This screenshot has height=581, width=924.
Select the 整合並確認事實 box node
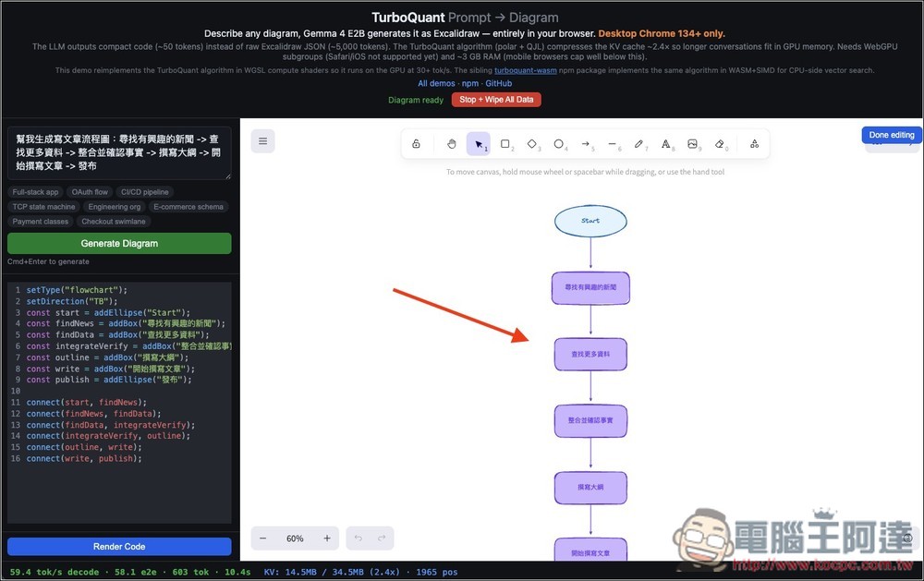[x=590, y=420]
